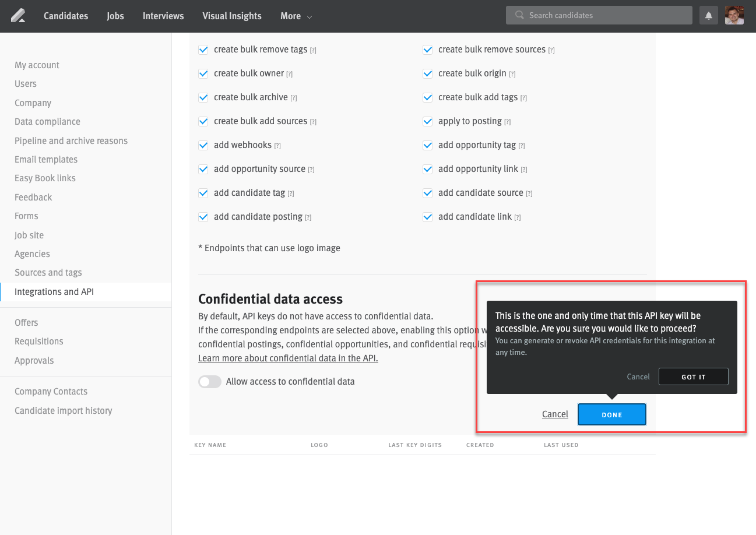The image size is (756, 535).
Task: Open the user profile avatar
Action: [x=734, y=16]
